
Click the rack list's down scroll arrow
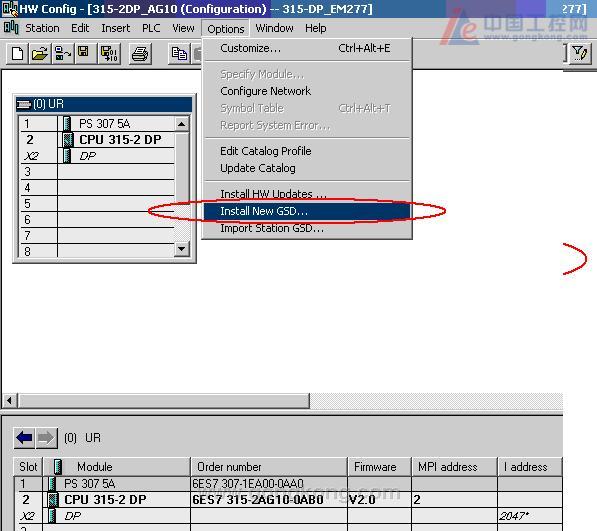coord(182,249)
